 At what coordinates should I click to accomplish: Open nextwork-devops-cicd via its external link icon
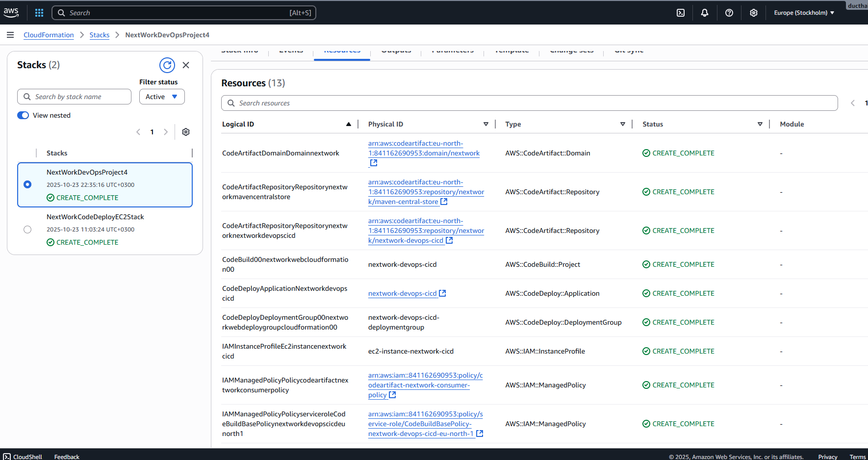pos(443,293)
